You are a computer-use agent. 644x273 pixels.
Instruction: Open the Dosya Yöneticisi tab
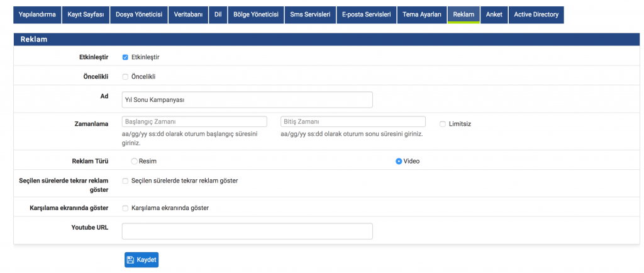point(139,14)
